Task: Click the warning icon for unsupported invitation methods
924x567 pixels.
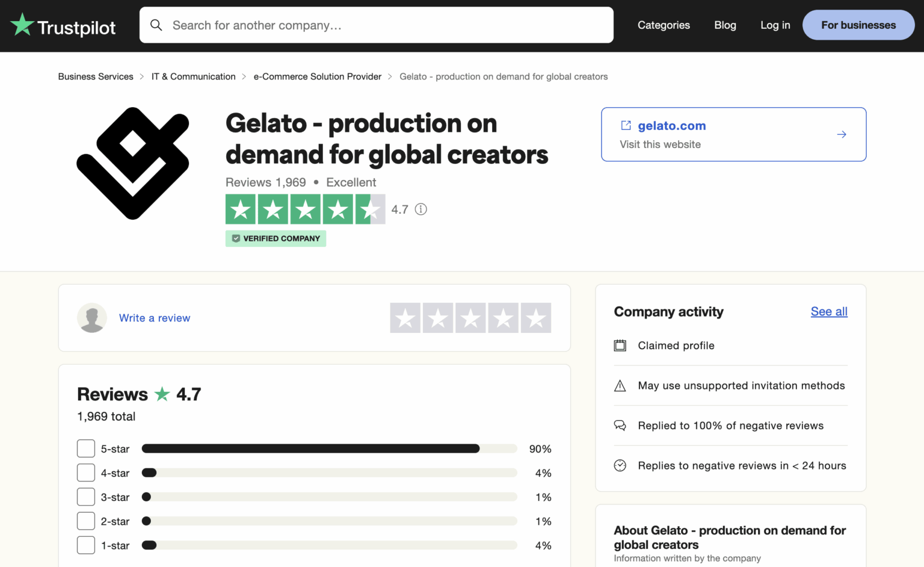Action: coord(620,385)
